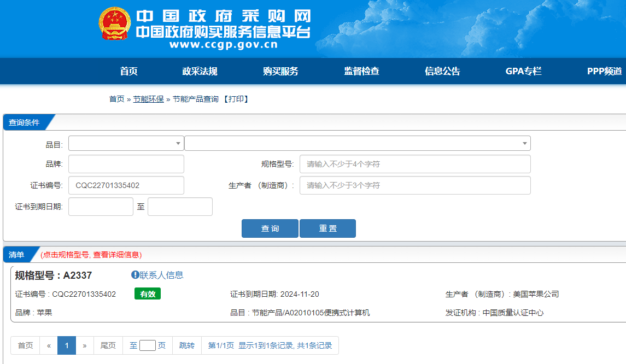Click the 美国苹果公司 manufacturer text

536,294
